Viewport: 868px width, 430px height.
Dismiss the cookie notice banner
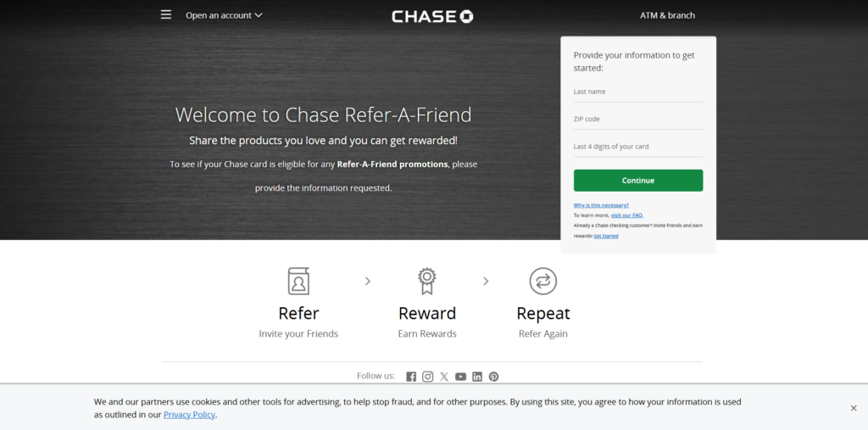pyautogui.click(x=854, y=408)
